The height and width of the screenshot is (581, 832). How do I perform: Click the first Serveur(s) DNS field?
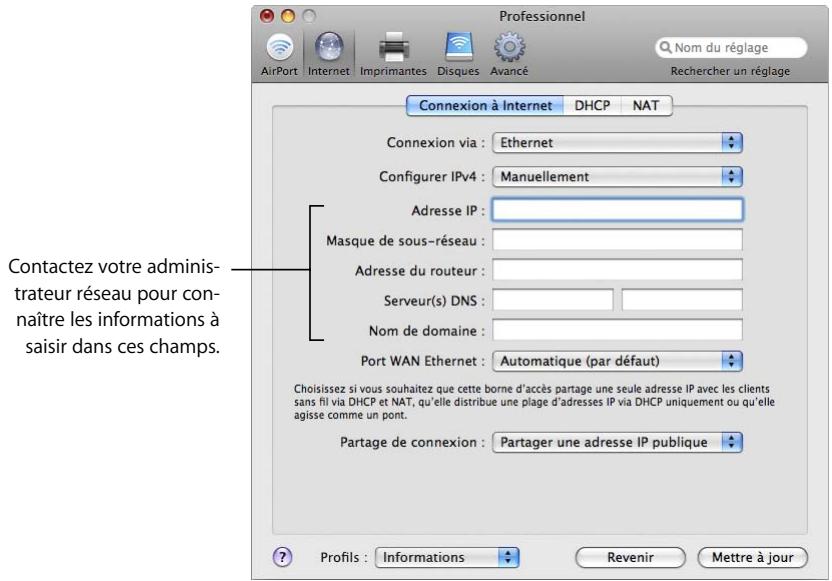pyautogui.click(x=553, y=300)
